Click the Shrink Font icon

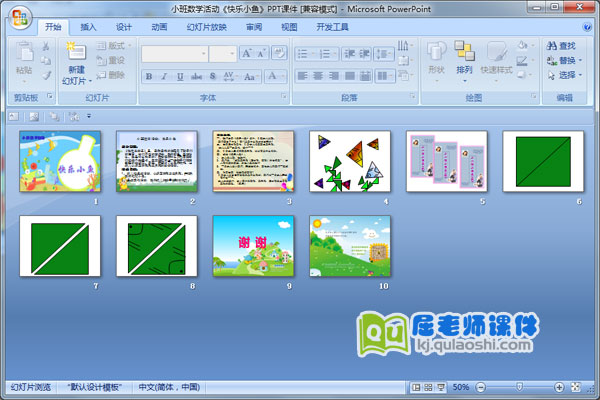point(261,53)
